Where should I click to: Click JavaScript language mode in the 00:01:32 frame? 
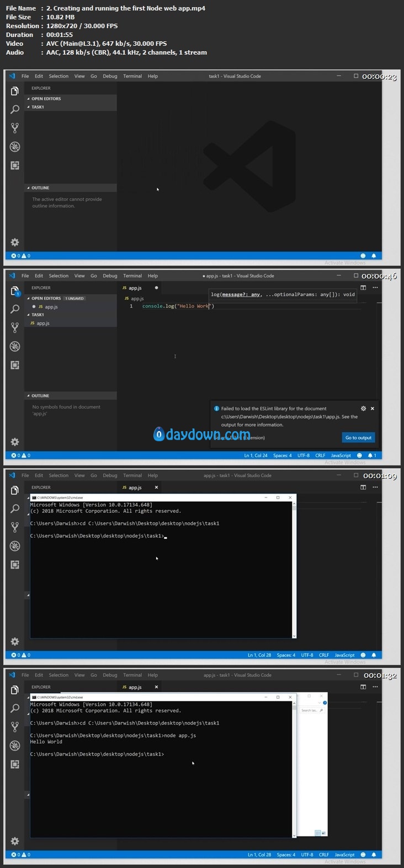click(x=344, y=855)
